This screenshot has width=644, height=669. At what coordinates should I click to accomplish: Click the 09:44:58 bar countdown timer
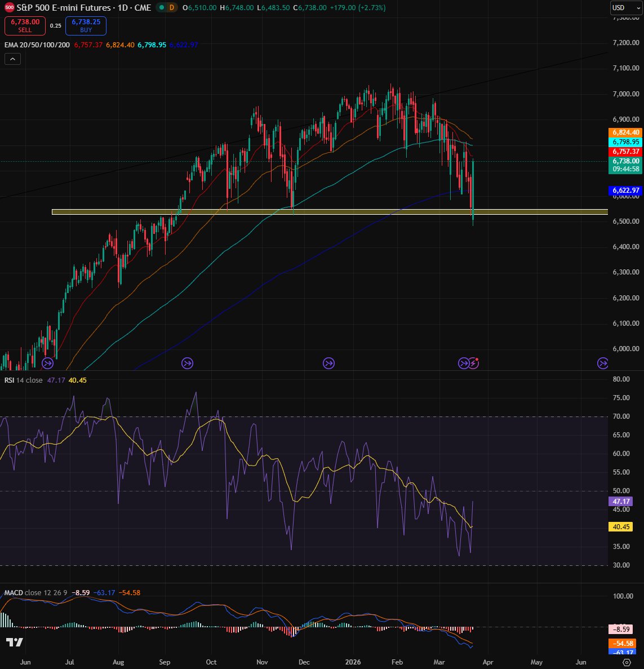[625, 169]
